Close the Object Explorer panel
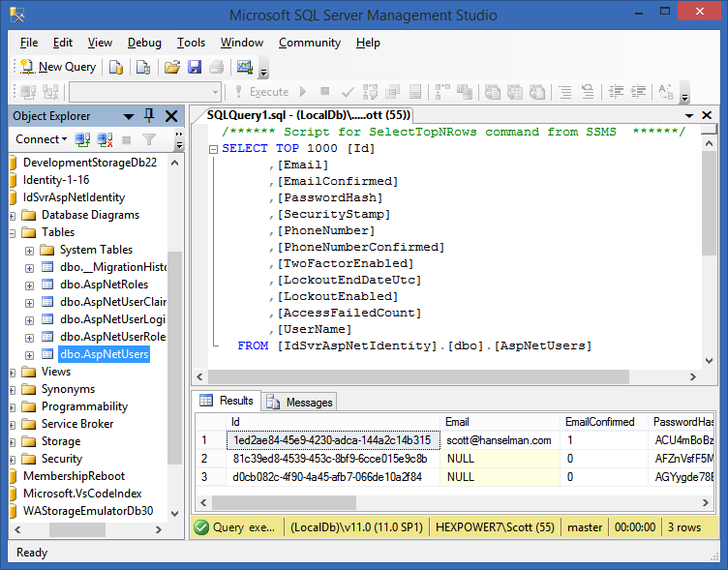 pos(171,116)
